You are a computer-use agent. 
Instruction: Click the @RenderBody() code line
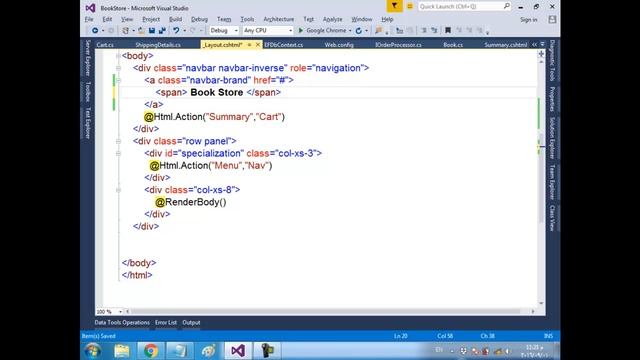[190, 202]
